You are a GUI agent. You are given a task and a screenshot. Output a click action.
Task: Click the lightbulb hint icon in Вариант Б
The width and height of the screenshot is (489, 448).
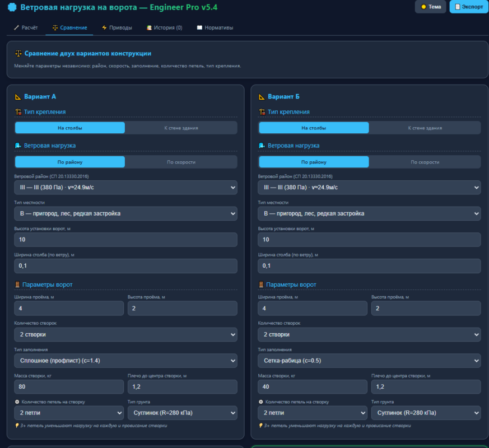click(260, 426)
